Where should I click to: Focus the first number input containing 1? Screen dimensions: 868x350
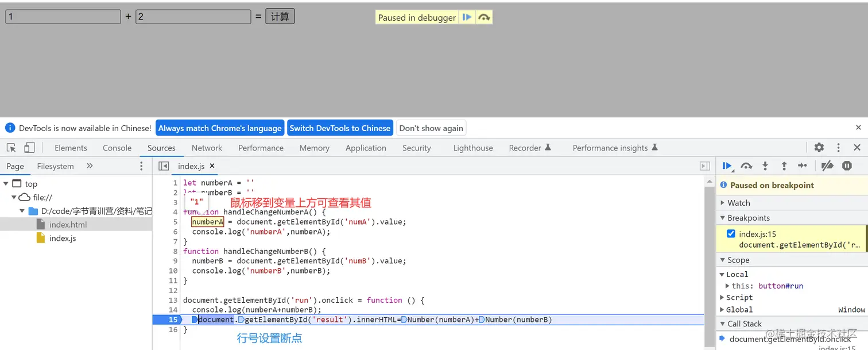pyautogui.click(x=63, y=17)
